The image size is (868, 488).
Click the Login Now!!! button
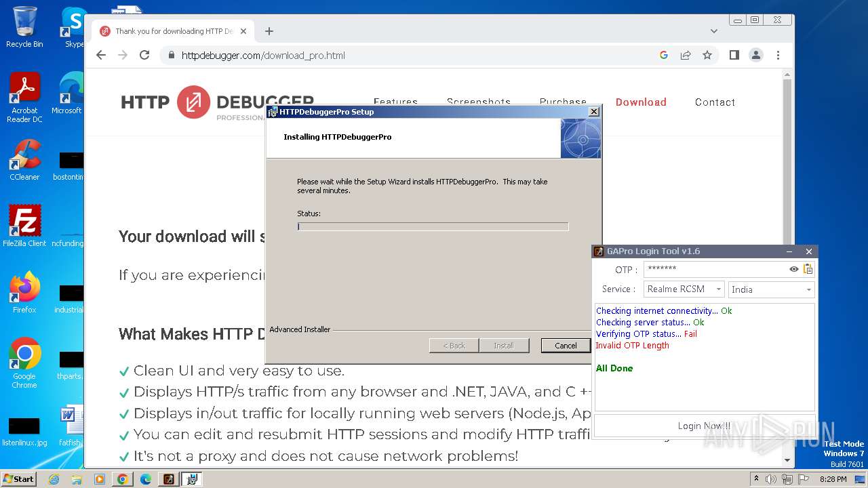705,426
